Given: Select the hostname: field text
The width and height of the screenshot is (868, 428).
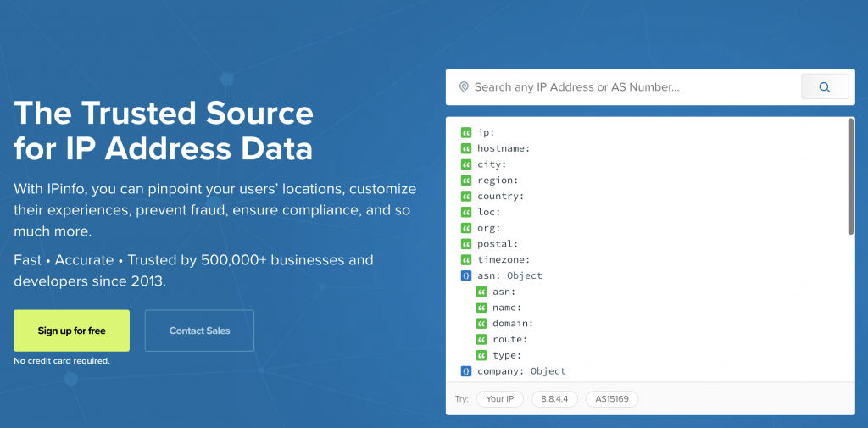Looking at the screenshot, I should 504,148.
